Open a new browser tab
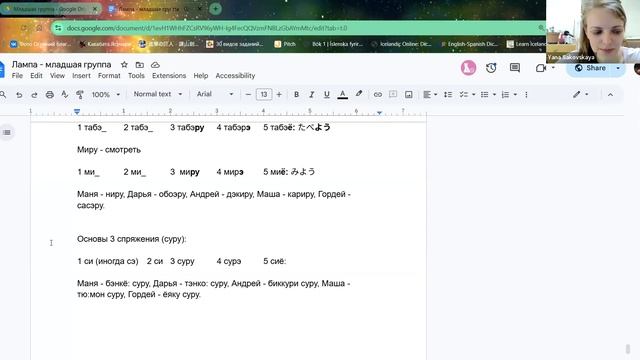Image resolution: width=640 pixels, height=360 pixels. click(216, 8)
